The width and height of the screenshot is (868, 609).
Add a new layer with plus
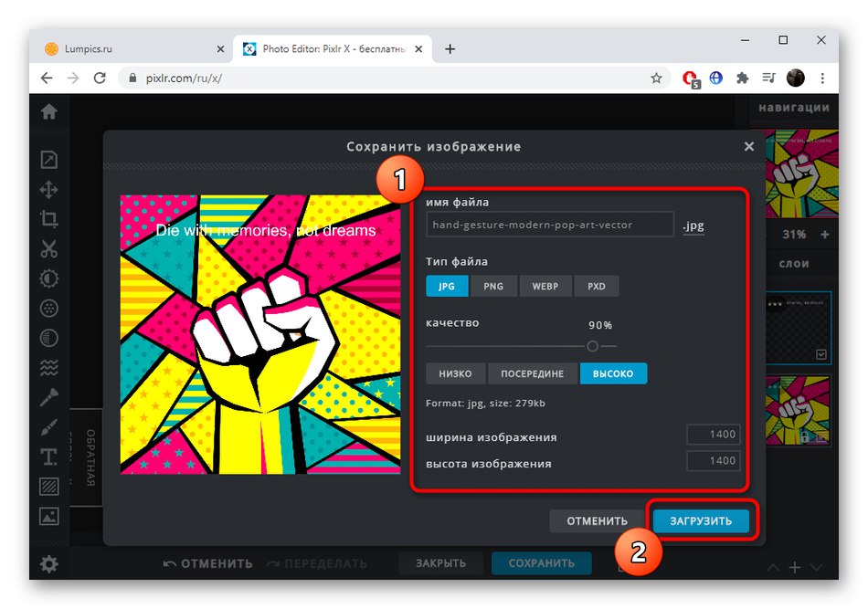click(794, 568)
